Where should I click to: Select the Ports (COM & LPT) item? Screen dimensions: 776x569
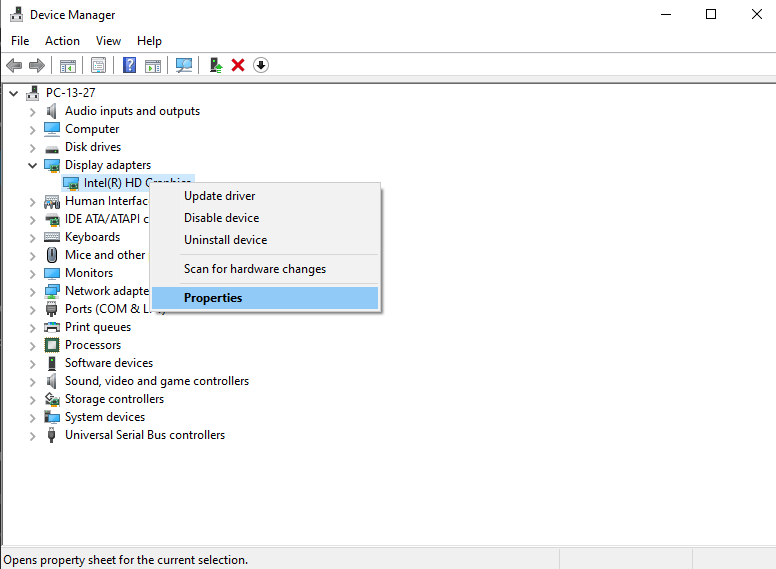(x=107, y=309)
